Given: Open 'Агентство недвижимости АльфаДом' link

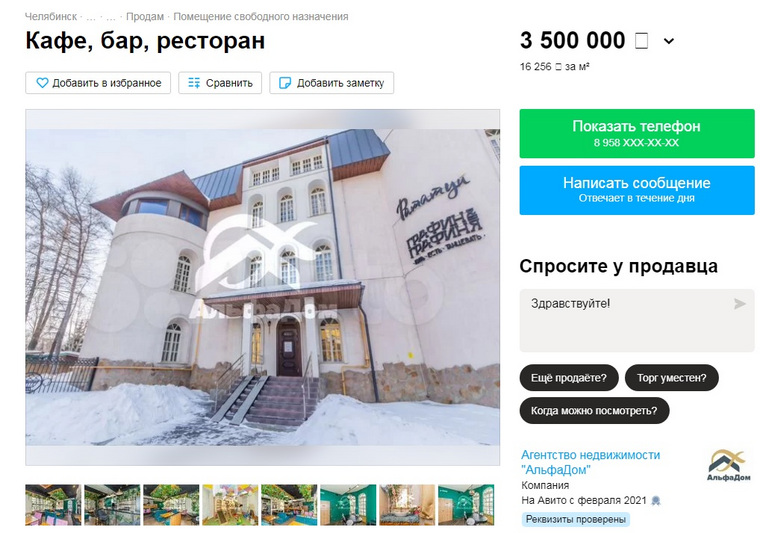Looking at the screenshot, I should coord(590,462).
